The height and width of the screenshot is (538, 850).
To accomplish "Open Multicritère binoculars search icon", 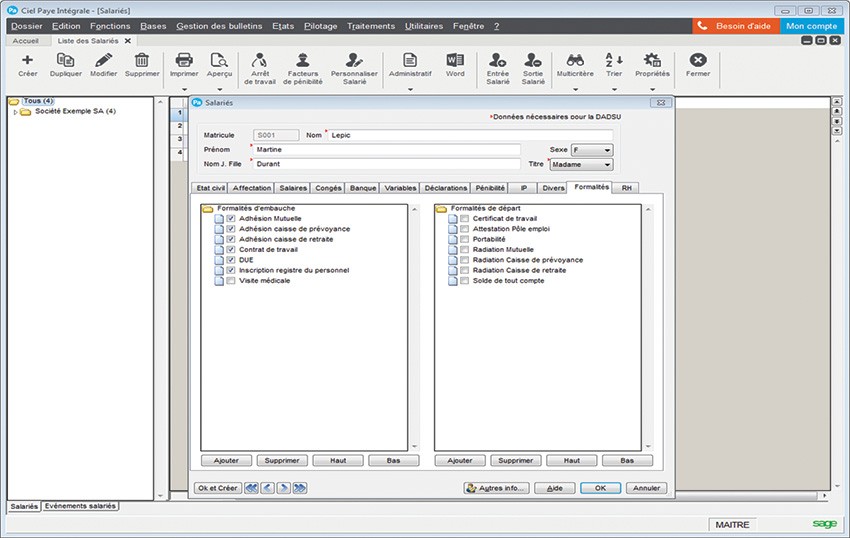I will click(x=575, y=60).
